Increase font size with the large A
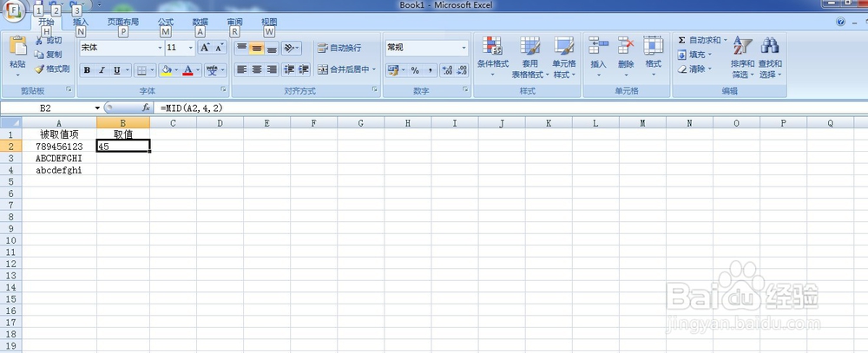This screenshot has width=868, height=353. click(204, 48)
